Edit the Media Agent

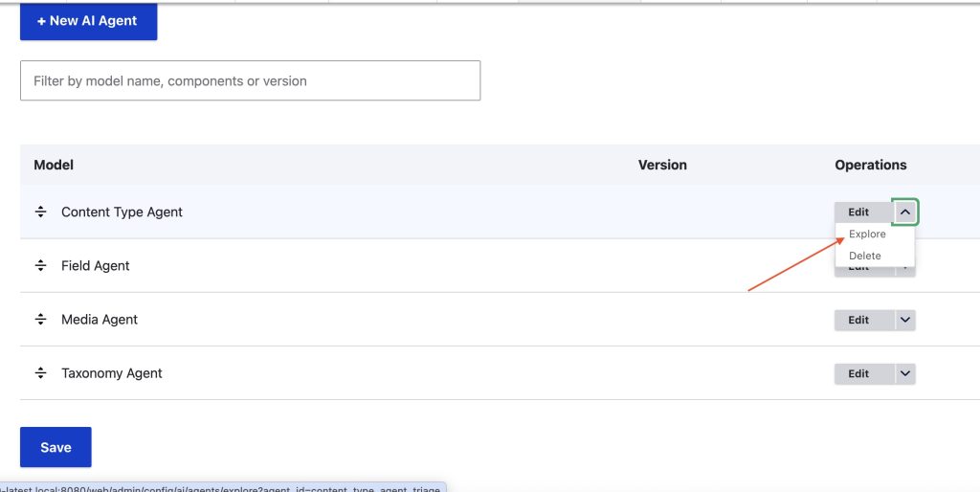[x=858, y=320]
